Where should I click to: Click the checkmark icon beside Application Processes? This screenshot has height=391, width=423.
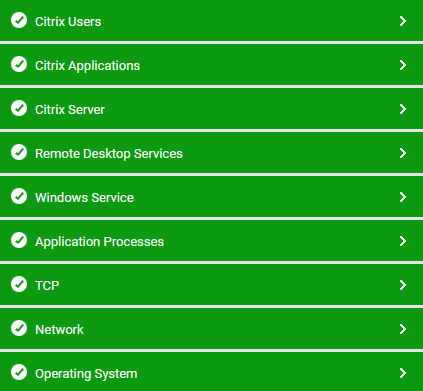19,240
